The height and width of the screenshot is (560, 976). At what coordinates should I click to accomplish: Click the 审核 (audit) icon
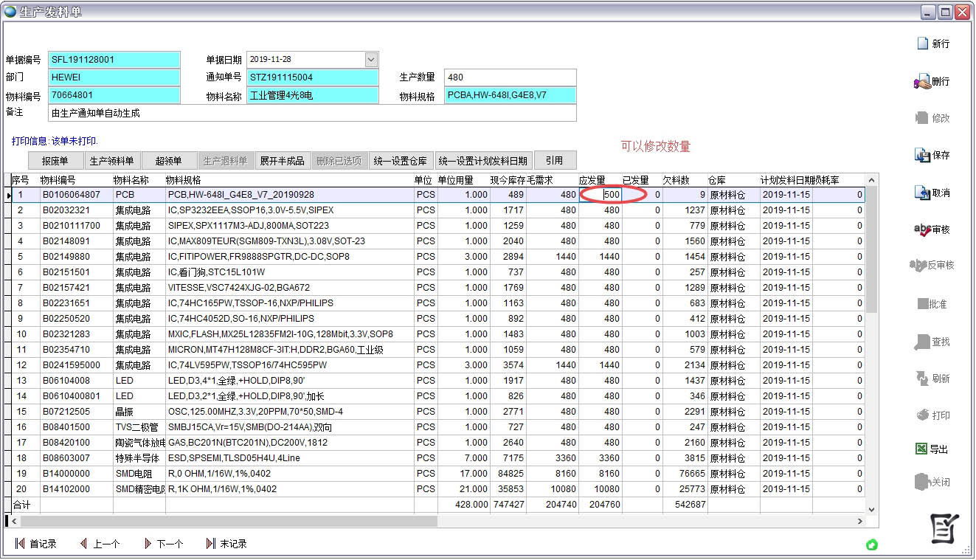pyautogui.click(x=921, y=229)
